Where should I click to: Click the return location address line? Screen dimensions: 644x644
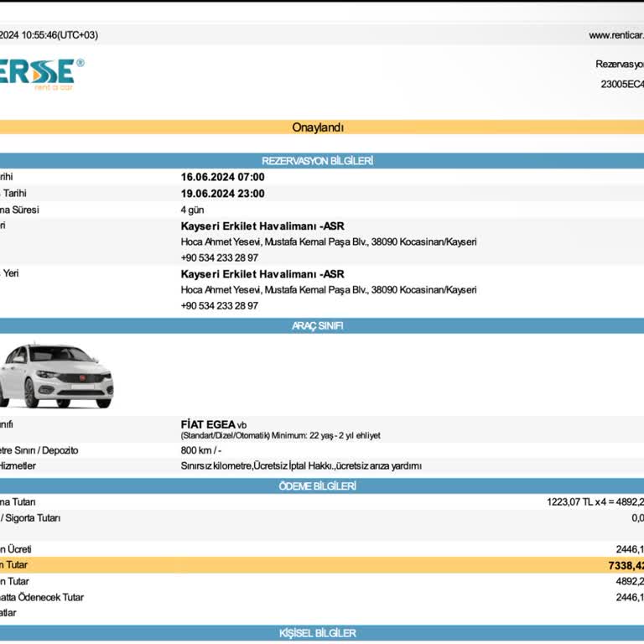(329, 290)
